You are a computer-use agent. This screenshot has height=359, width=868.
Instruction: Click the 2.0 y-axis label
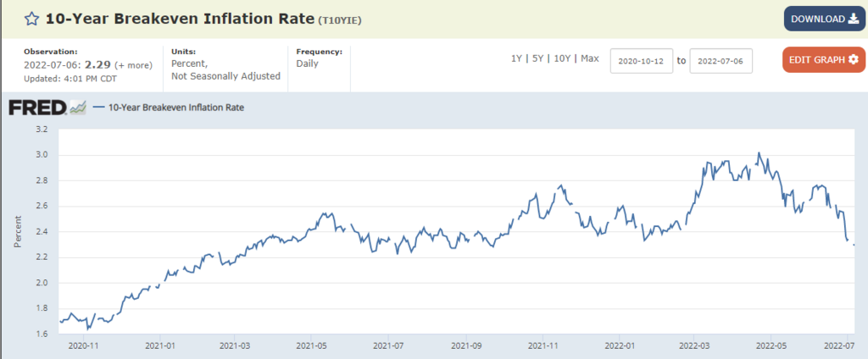(42, 283)
